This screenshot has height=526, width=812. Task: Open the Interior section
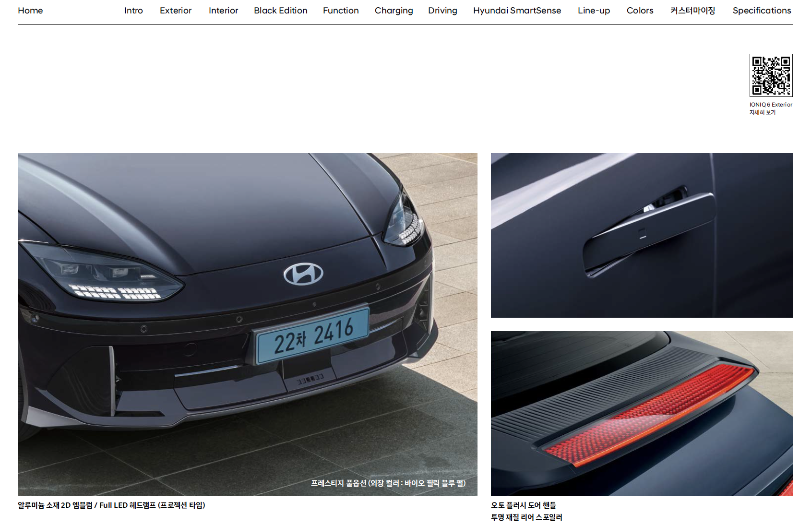pyautogui.click(x=223, y=11)
